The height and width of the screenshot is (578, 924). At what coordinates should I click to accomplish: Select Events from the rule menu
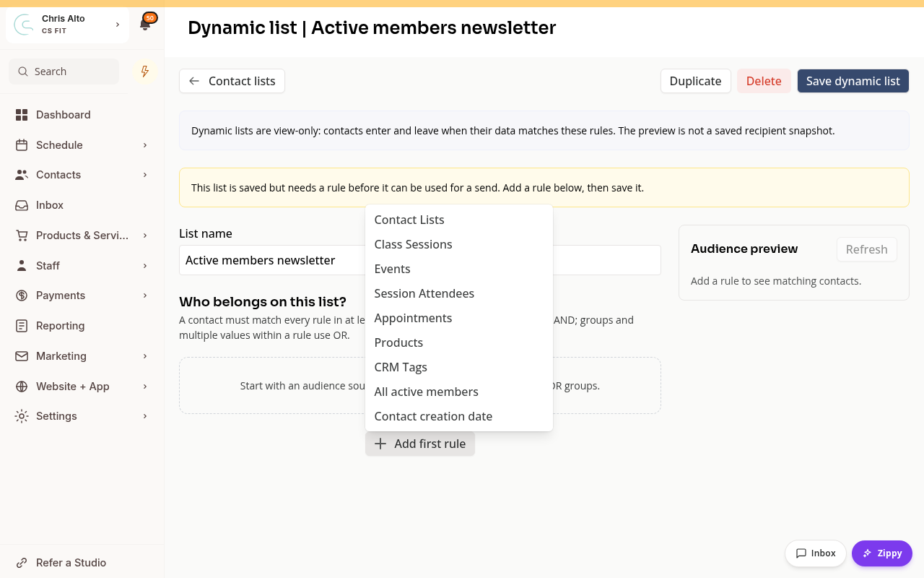click(459, 269)
